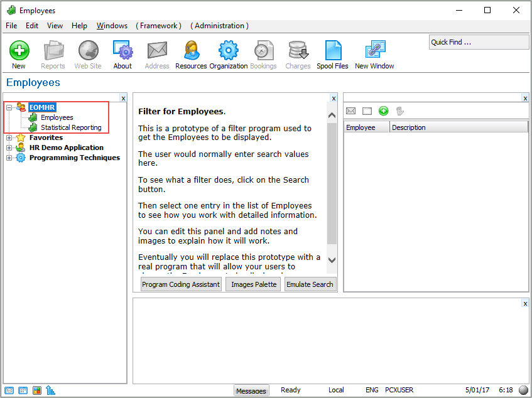Click the Ready status text
This screenshot has height=398, width=532.
pyautogui.click(x=291, y=390)
